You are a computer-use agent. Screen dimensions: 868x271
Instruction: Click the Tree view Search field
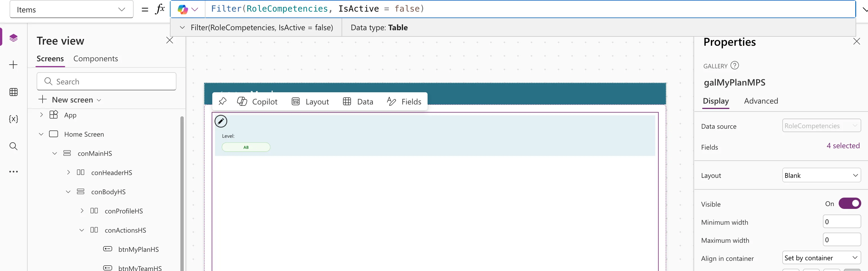pyautogui.click(x=107, y=81)
